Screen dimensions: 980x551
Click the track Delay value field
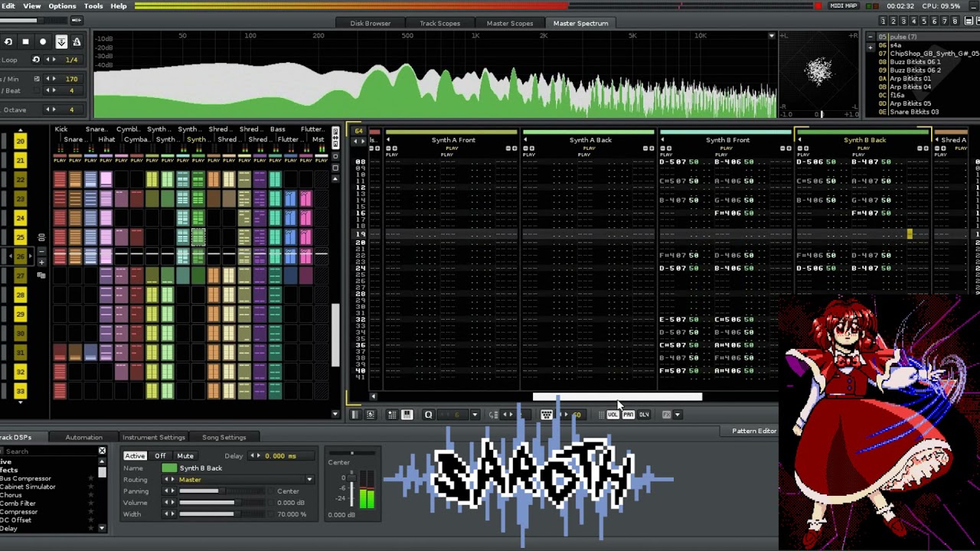280,456
